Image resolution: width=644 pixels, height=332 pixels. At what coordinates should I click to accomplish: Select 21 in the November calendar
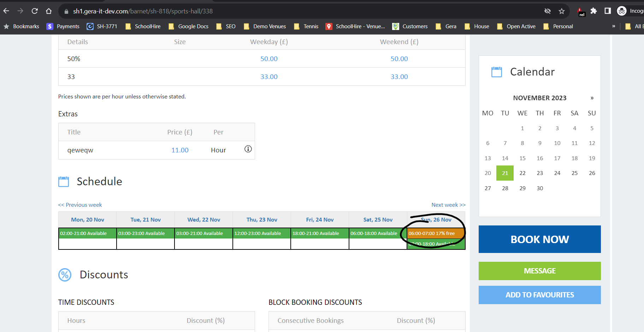[505, 173]
